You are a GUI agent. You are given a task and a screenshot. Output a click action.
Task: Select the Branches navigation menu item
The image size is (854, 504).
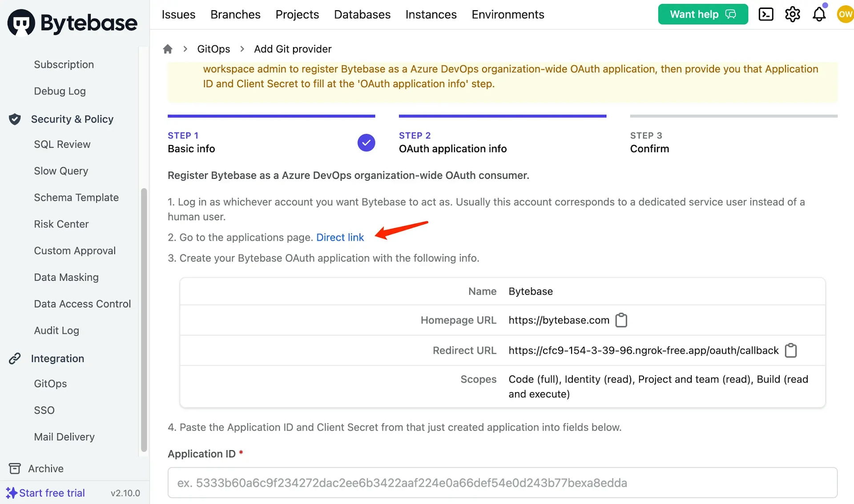pyautogui.click(x=235, y=14)
